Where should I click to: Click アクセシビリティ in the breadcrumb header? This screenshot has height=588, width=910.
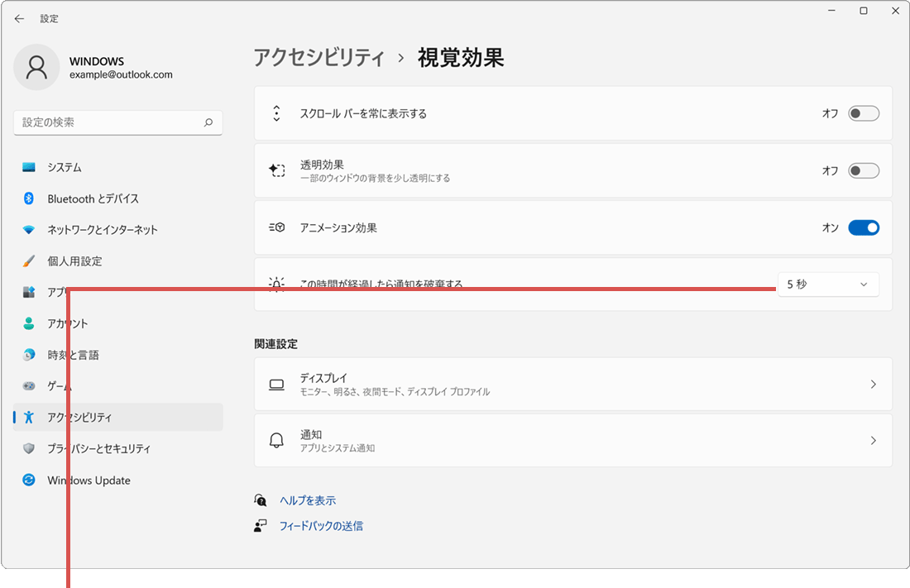click(319, 58)
